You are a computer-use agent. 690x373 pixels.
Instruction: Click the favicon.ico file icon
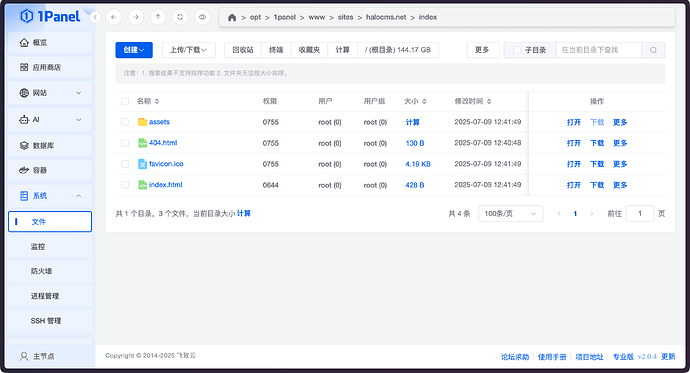tap(142, 164)
